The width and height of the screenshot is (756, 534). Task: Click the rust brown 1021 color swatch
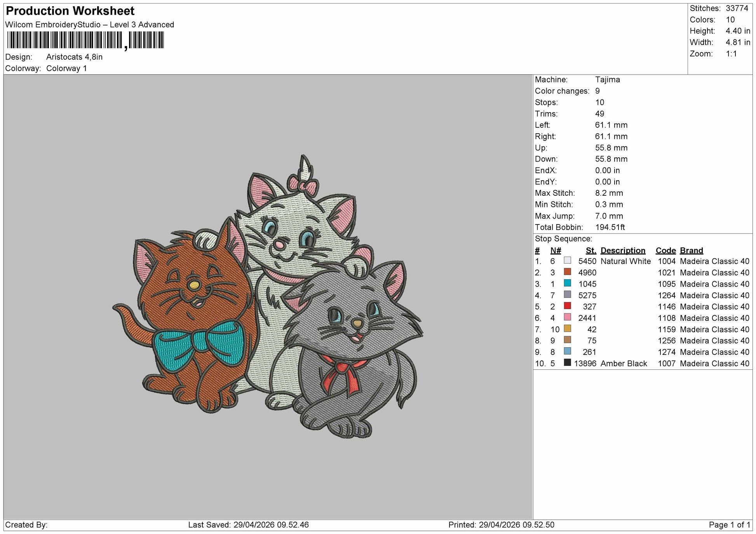pyautogui.click(x=567, y=272)
